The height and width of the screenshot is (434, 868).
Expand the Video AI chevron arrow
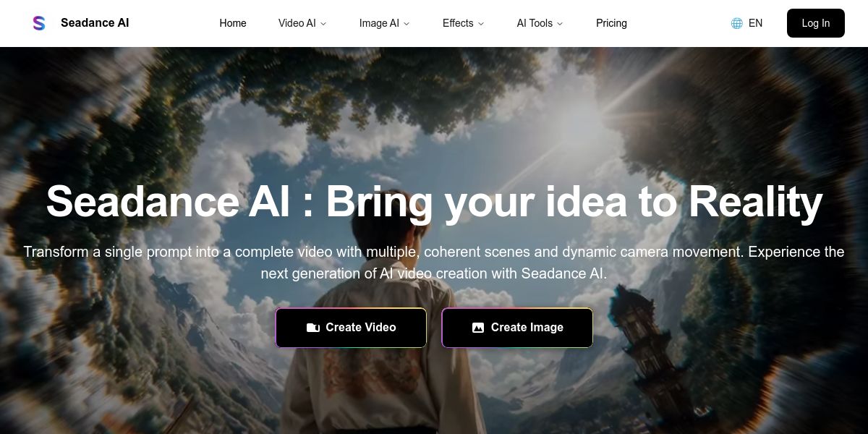(x=323, y=24)
